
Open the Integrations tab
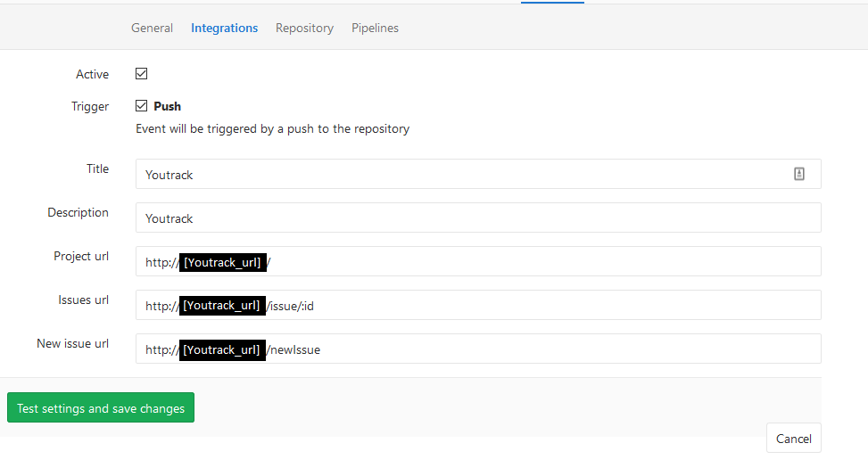[224, 29]
